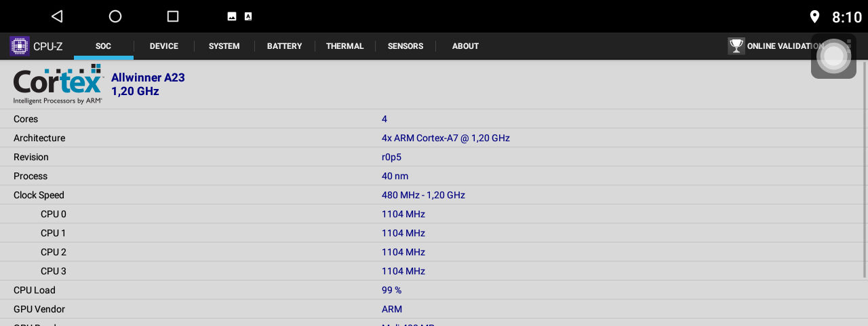This screenshot has height=326, width=868.
Task: Tap the floating assistive circle button
Action: tap(833, 56)
